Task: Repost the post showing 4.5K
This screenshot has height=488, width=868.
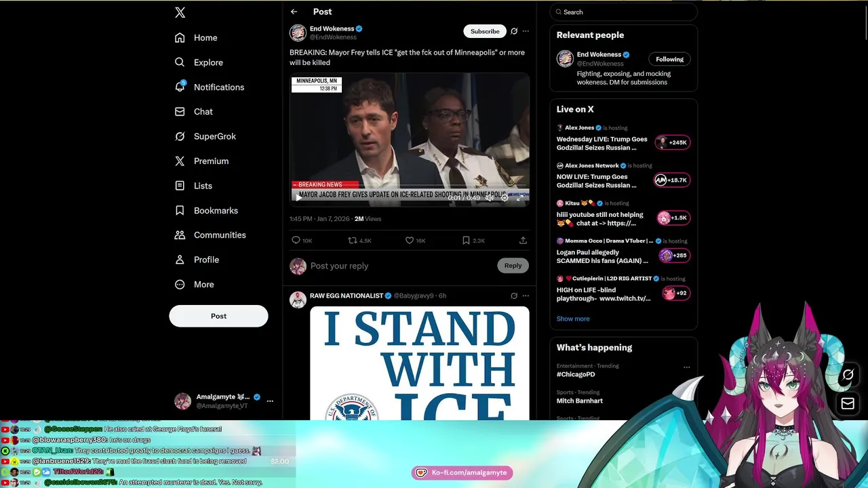Action: click(x=359, y=241)
